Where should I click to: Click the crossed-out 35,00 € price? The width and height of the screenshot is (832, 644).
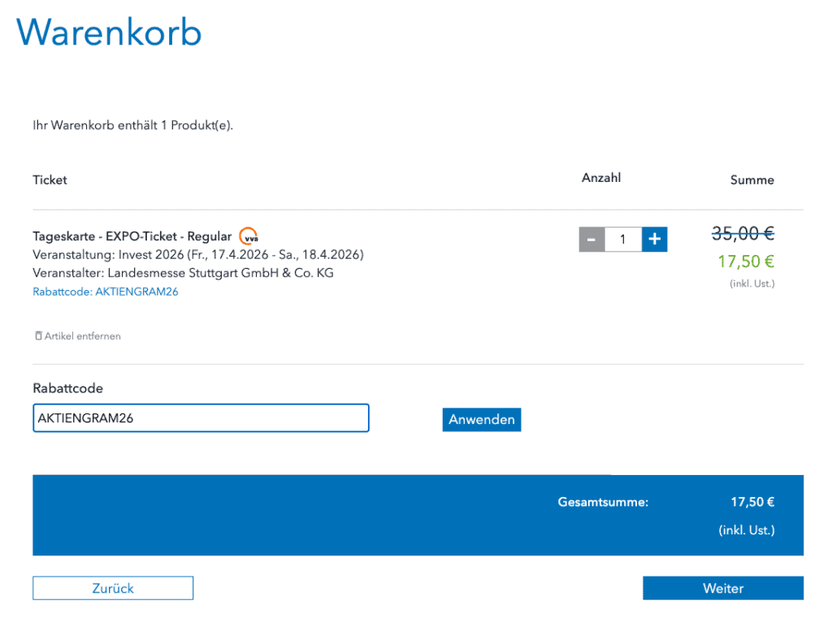coord(743,234)
